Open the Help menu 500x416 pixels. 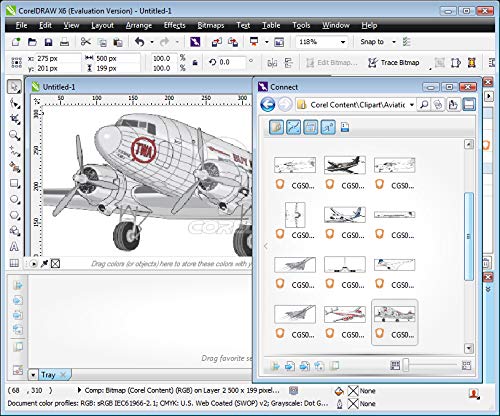[369, 25]
